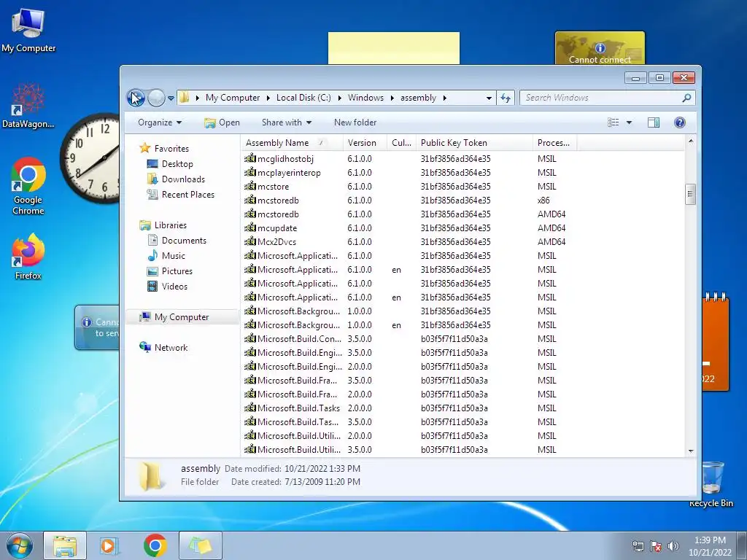Select assembly in the address breadcrumb

(418, 98)
